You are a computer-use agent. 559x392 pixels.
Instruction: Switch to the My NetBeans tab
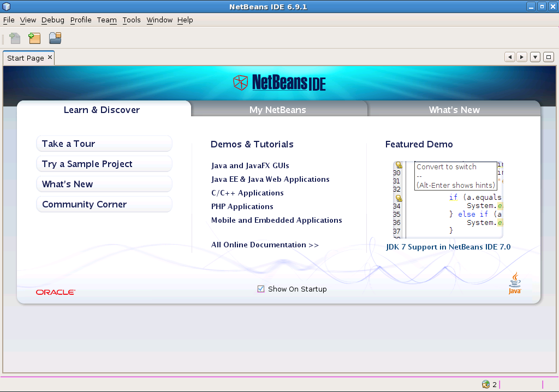click(x=278, y=110)
